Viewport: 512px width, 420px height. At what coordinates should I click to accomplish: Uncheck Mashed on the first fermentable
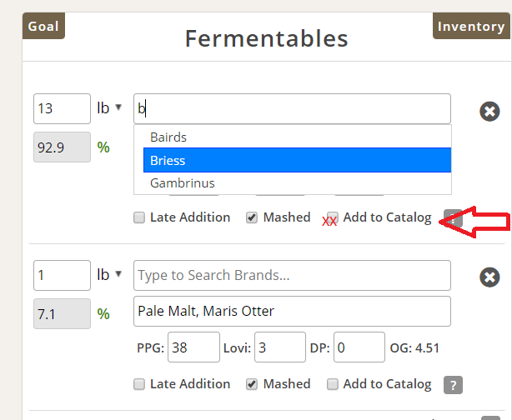[252, 217]
